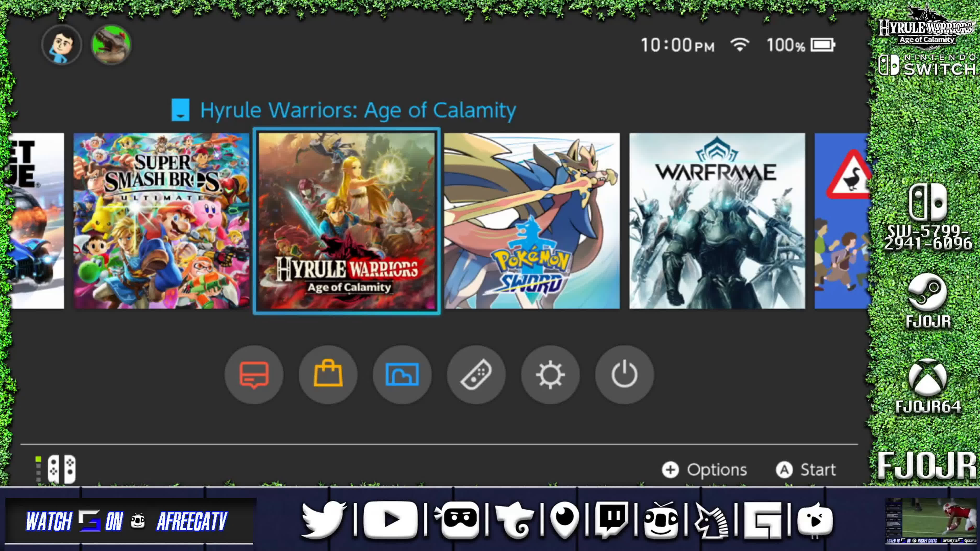Click the Mii user profile avatar
The height and width of the screenshot is (551, 980).
point(62,45)
